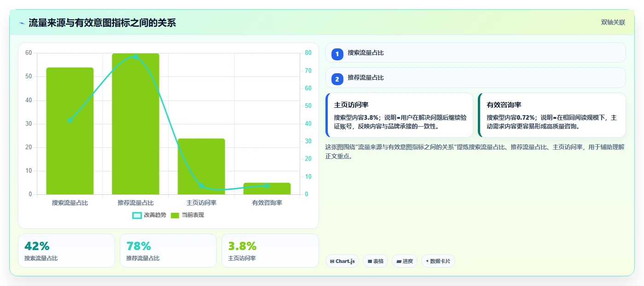The width and height of the screenshot is (644, 286).
Task: Toggle the 当前表现 legend swatch
Action: 175,215
